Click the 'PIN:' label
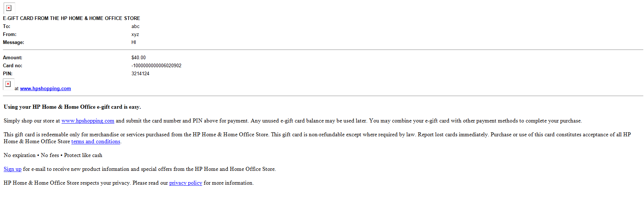 [x=8, y=74]
